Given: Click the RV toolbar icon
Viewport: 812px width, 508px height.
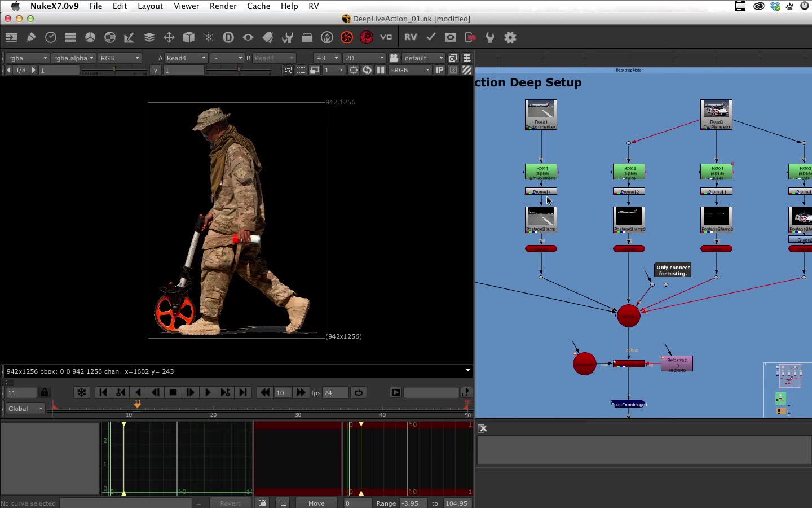Looking at the screenshot, I should tap(411, 37).
